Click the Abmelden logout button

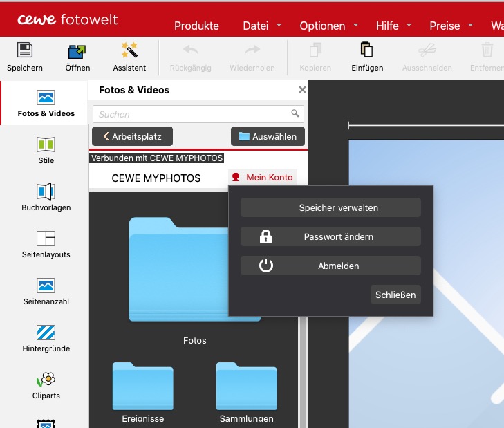(x=330, y=266)
